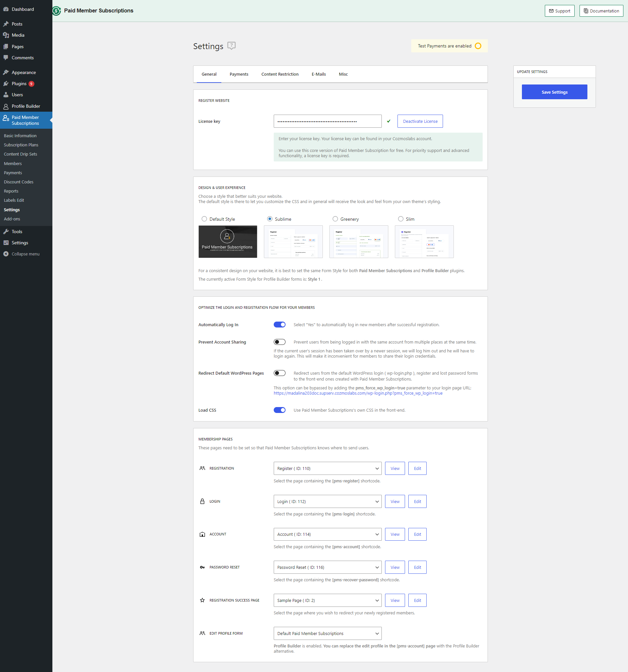Switch to the Payments tab

pos(239,74)
